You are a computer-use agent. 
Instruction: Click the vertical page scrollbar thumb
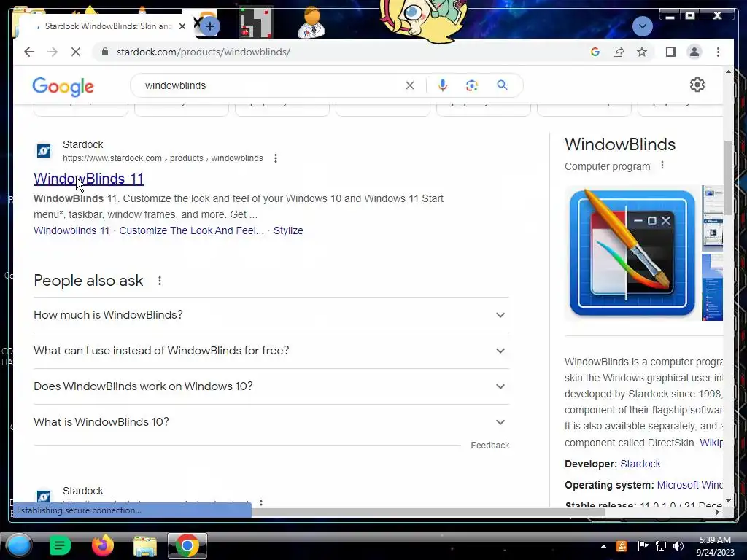coord(728,177)
